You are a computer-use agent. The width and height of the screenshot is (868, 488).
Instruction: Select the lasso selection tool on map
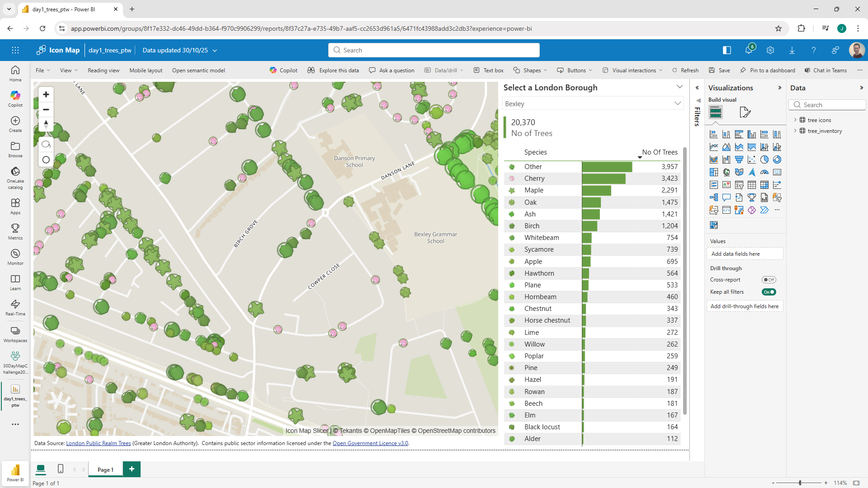point(46,144)
